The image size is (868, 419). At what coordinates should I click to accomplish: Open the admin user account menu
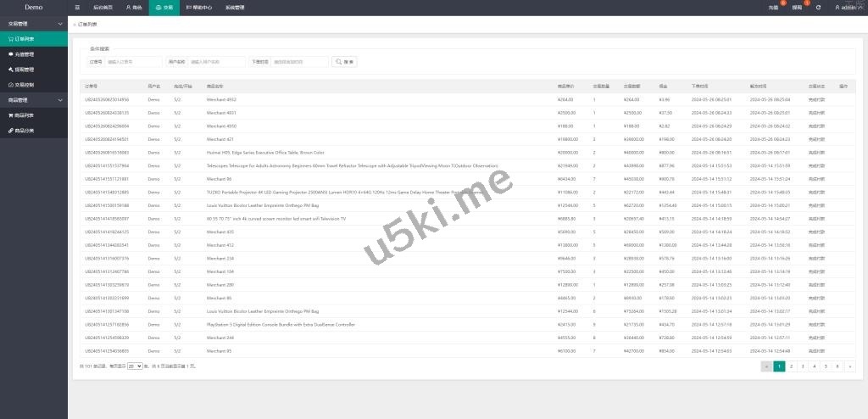click(849, 7)
